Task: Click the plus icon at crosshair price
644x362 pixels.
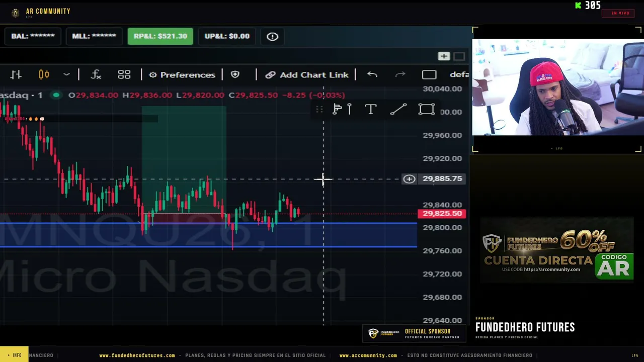Action: [x=409, y=179]
